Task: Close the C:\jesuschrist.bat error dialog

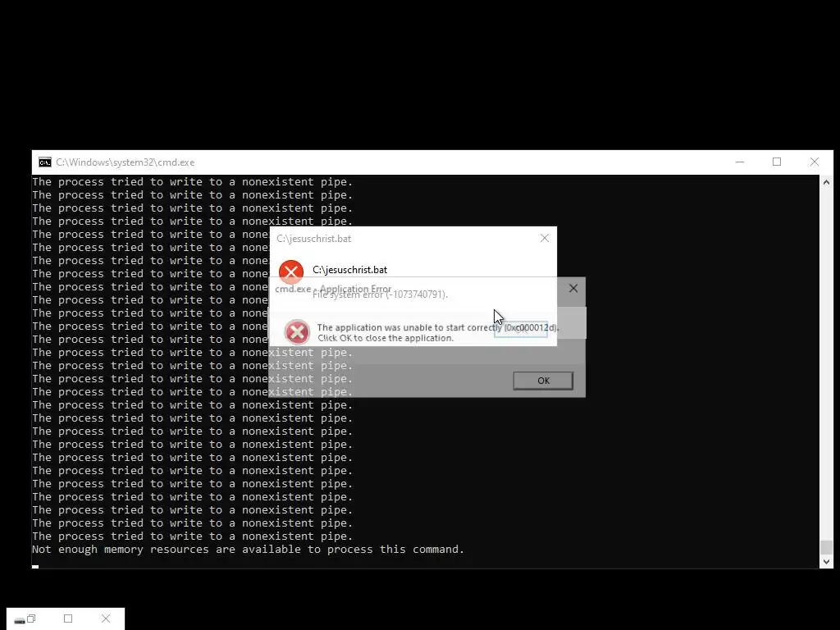Action: coord(545,238)
